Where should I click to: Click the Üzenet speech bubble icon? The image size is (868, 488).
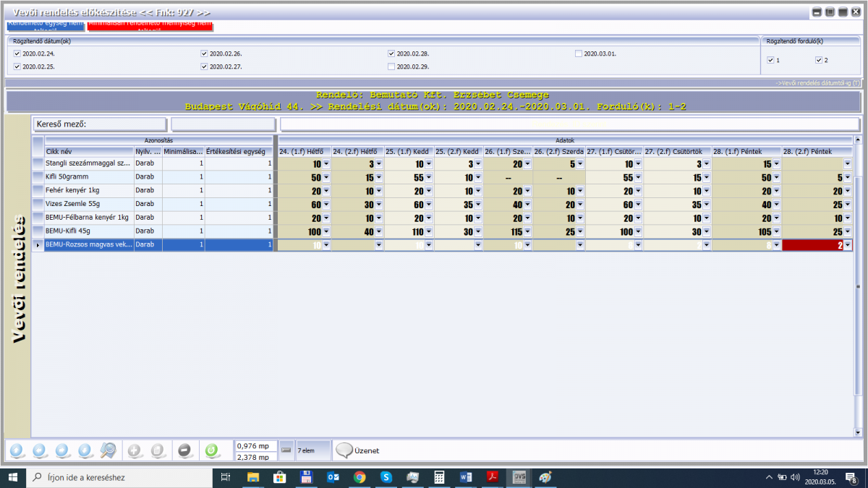(344, 450)
